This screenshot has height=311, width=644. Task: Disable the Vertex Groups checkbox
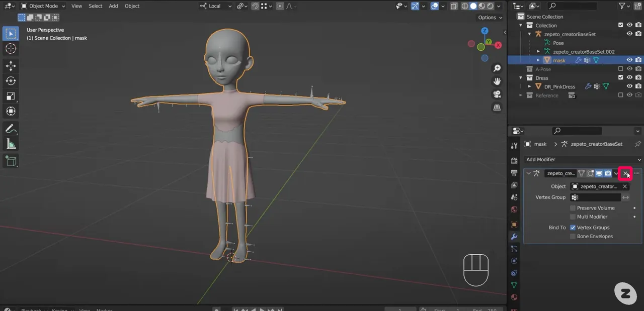coord(573,228)
